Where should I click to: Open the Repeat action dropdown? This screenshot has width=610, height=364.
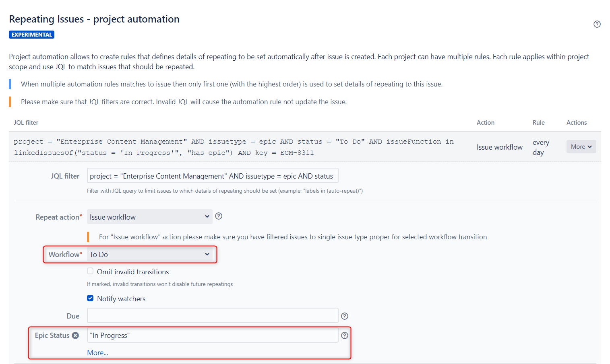click(x=150, y=217)
